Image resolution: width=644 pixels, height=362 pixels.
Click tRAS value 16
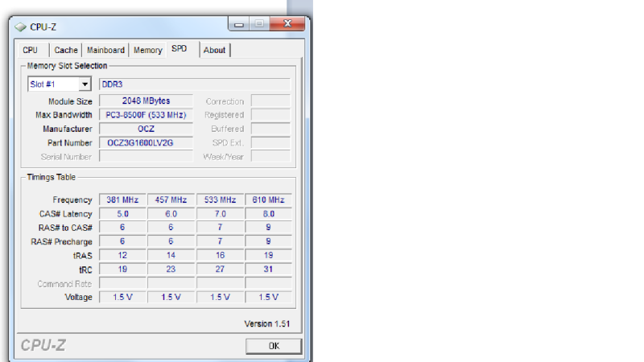pos(220,255)
